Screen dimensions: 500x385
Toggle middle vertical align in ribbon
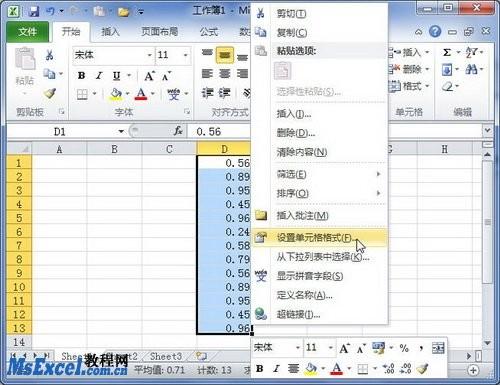coord(225,55)
